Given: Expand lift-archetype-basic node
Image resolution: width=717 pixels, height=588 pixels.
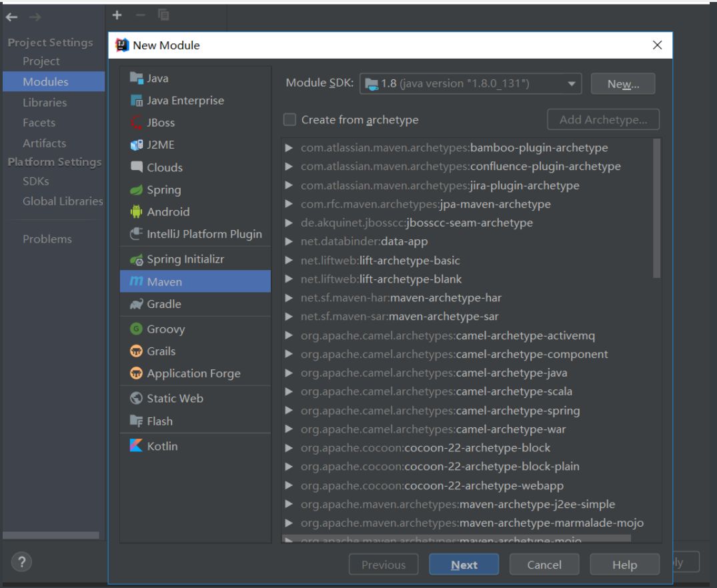Looking at the screenshot, I should (289, 260).
